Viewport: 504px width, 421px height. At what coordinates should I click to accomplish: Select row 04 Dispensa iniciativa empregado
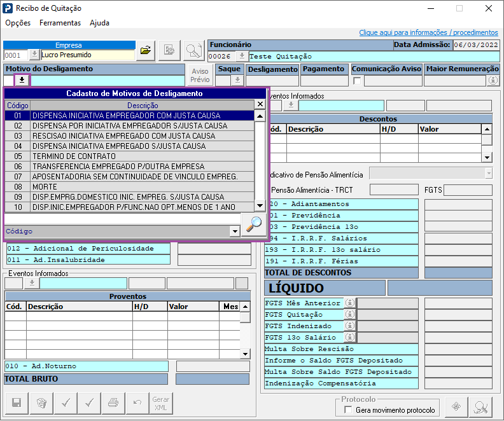coord(130,146)
